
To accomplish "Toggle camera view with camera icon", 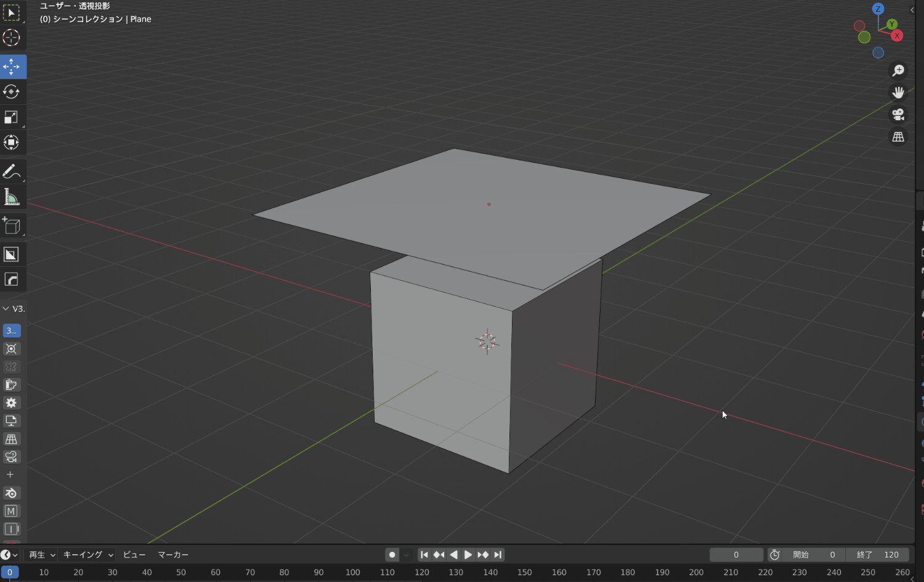I will [898, 115].
